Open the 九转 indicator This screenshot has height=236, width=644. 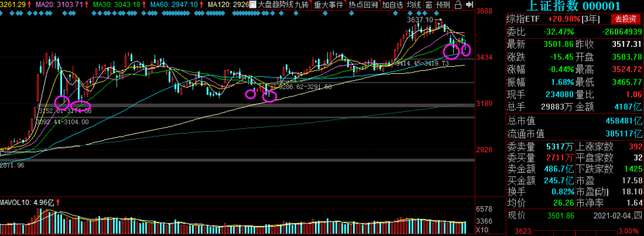point(302,5)
